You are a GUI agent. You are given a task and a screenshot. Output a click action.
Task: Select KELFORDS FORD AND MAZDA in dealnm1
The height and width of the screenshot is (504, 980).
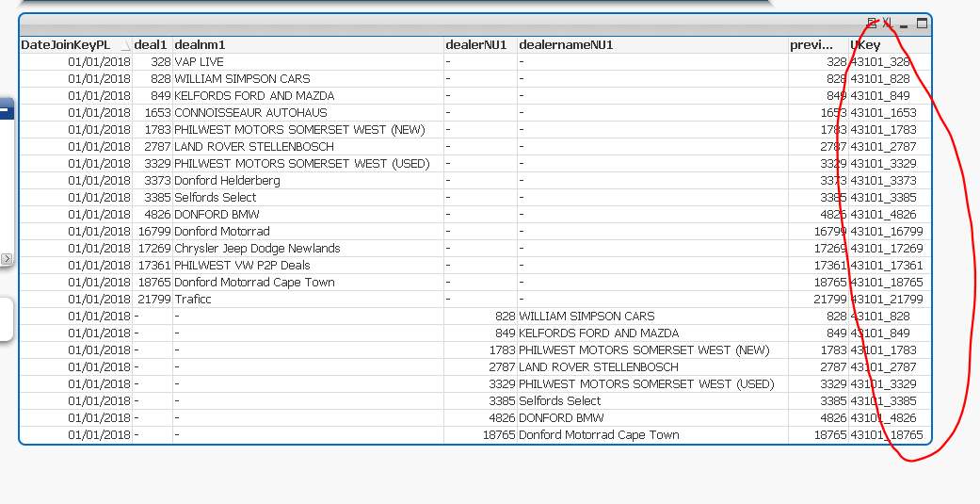pyautogui.click(x=254, y=96)
